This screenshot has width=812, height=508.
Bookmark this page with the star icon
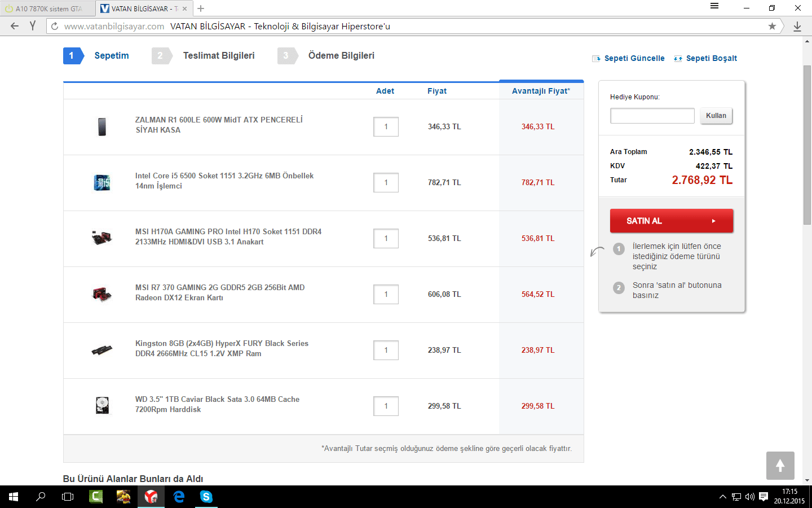point(772,26)
